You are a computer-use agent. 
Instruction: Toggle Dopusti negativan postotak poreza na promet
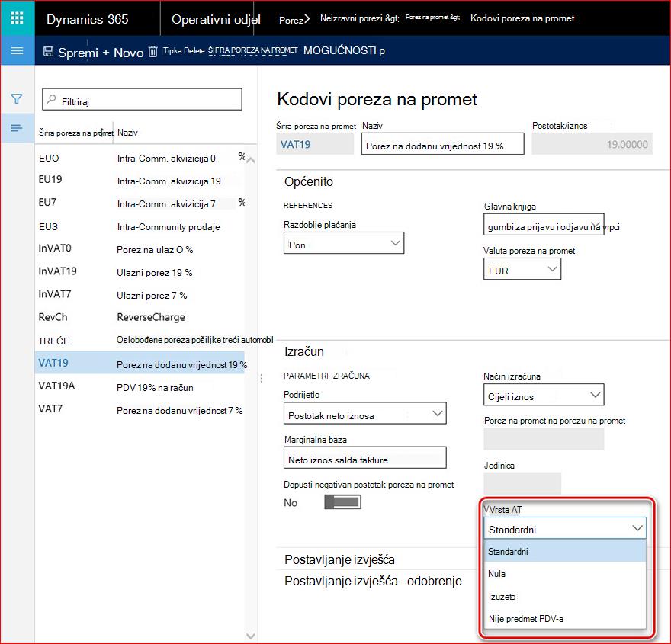(342, 502)
